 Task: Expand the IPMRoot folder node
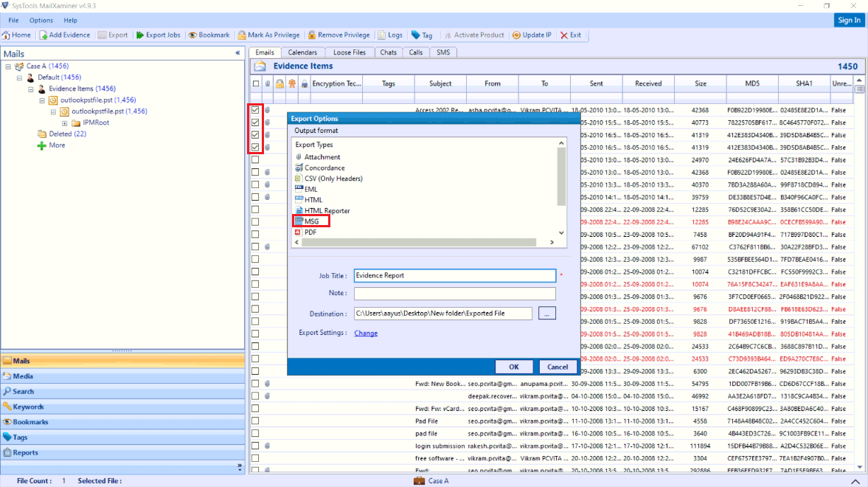65,123
